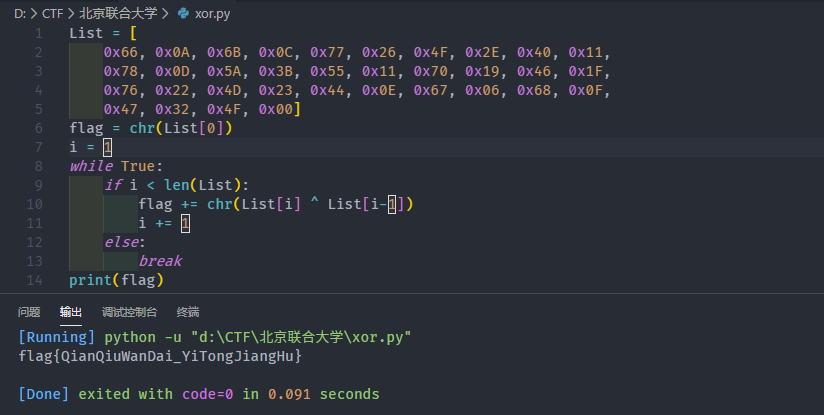The image size is (824, 415).
Task: Click the break keyword on line 13
Action: coord(160,261)
